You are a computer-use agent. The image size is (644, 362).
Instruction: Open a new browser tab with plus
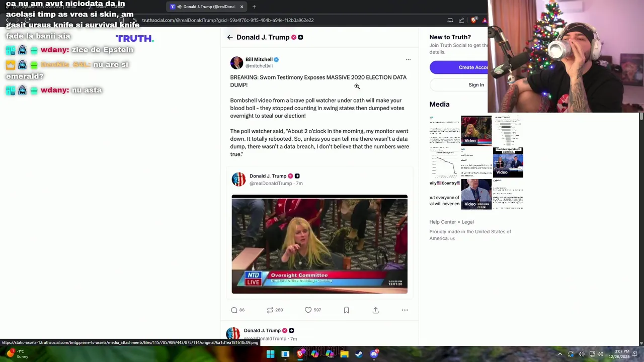click(254, 7)
